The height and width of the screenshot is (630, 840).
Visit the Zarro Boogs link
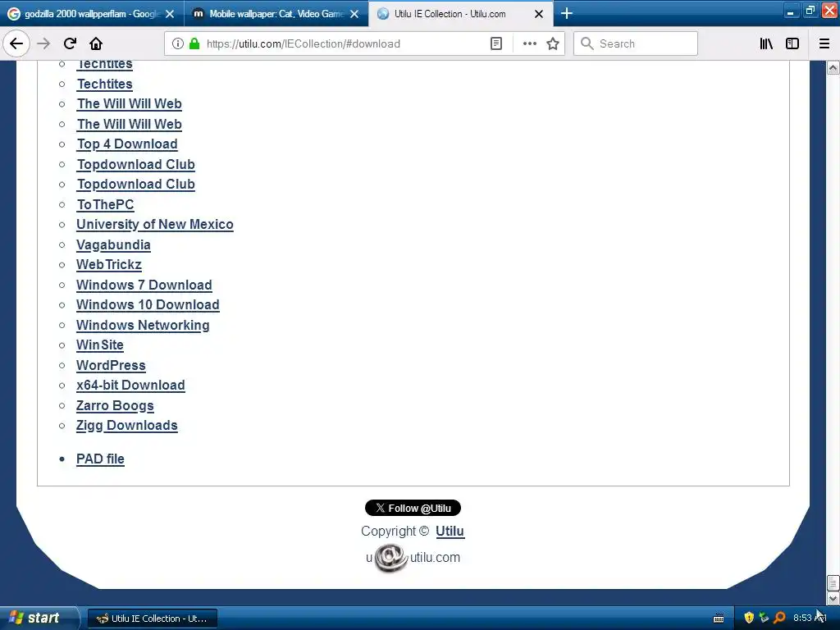tap(115, 405)
